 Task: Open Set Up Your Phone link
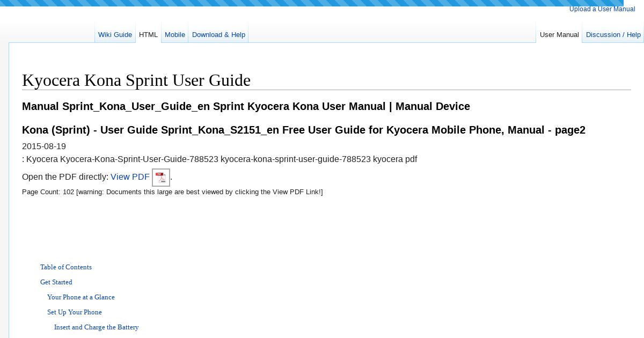click(75, 312)
